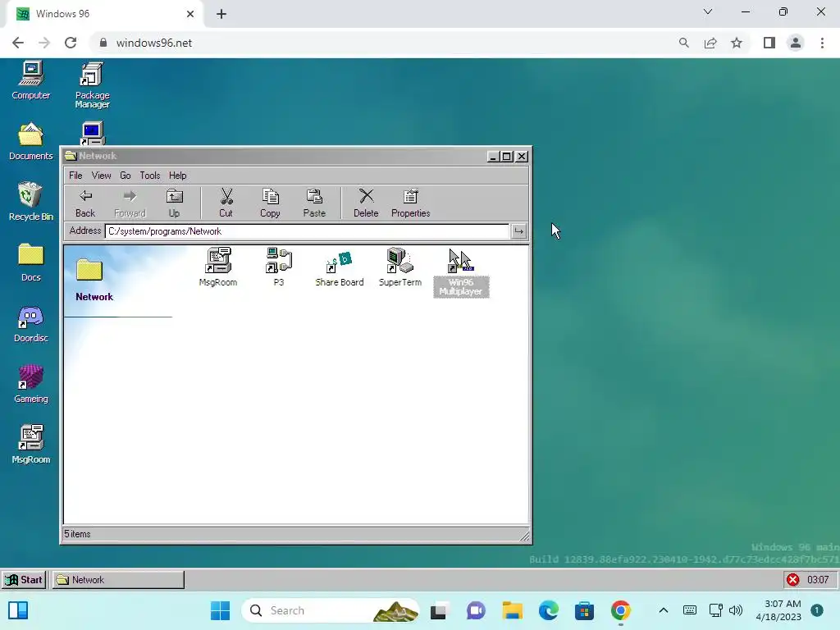Open the Help menu
This screenshot has height=630, width=840.
[x=178, y=176]
